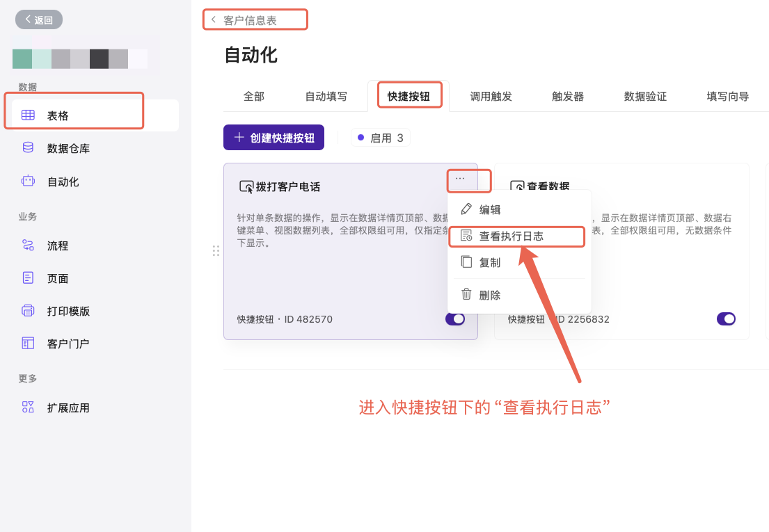Click the 客户门户 portal icon
Viewport: 769px width, 532px height.
[x=28, y=344]
